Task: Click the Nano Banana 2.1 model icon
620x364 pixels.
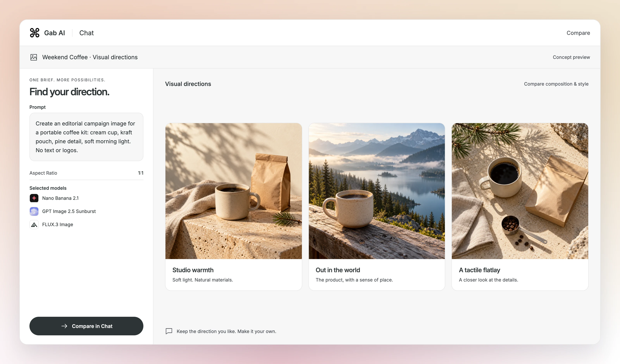Action: 34,198
